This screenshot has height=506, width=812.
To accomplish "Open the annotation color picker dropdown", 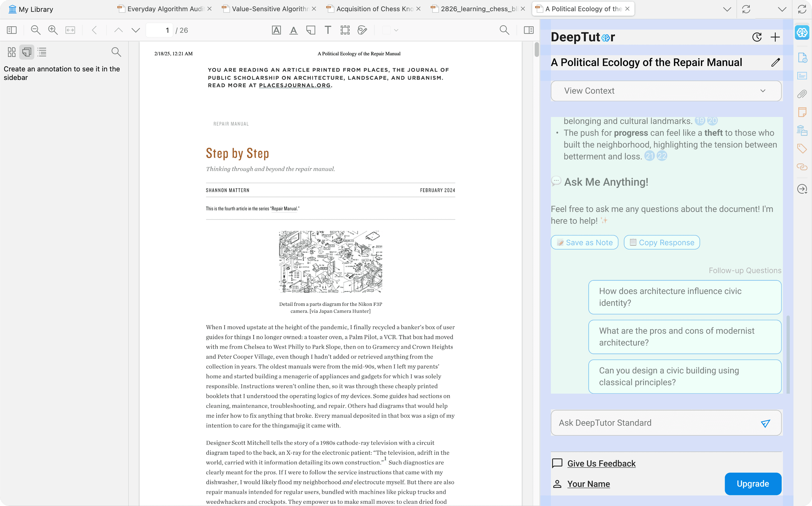I will (396, 30).
